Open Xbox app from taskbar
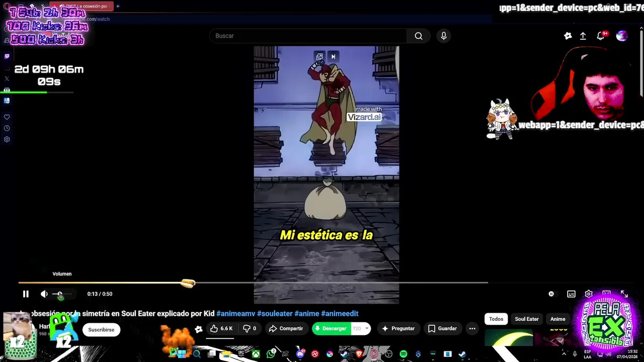 [x=256, y=354]
